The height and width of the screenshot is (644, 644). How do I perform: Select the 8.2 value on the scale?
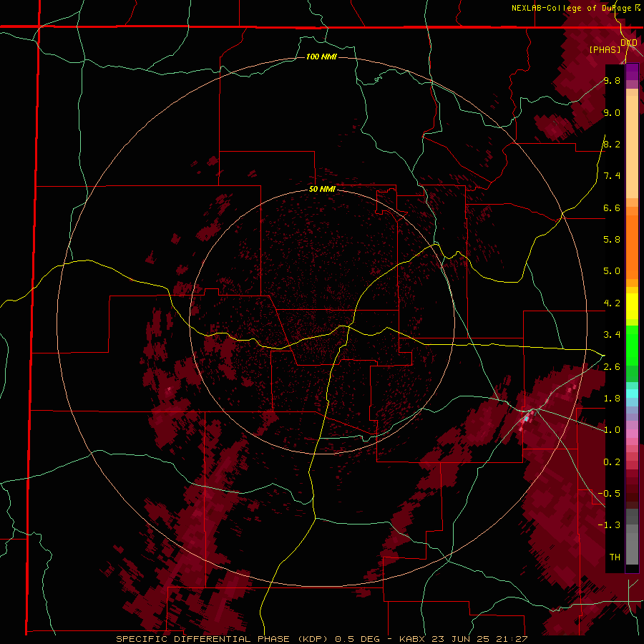612,144
